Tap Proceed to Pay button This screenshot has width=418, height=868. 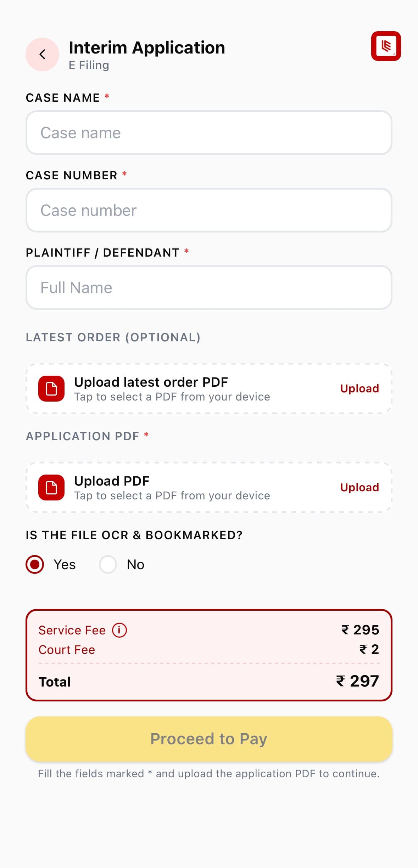[x=209, y=739]
